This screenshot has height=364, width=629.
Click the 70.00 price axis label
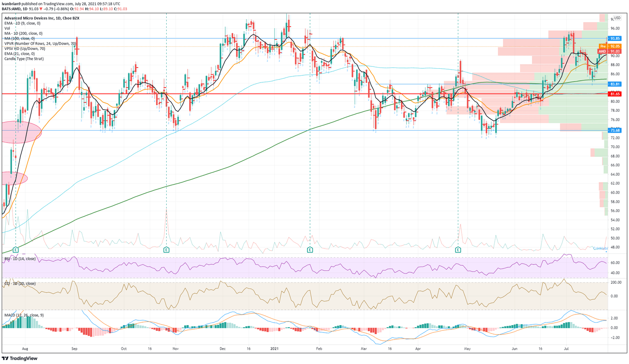click(x=615, y=147)
